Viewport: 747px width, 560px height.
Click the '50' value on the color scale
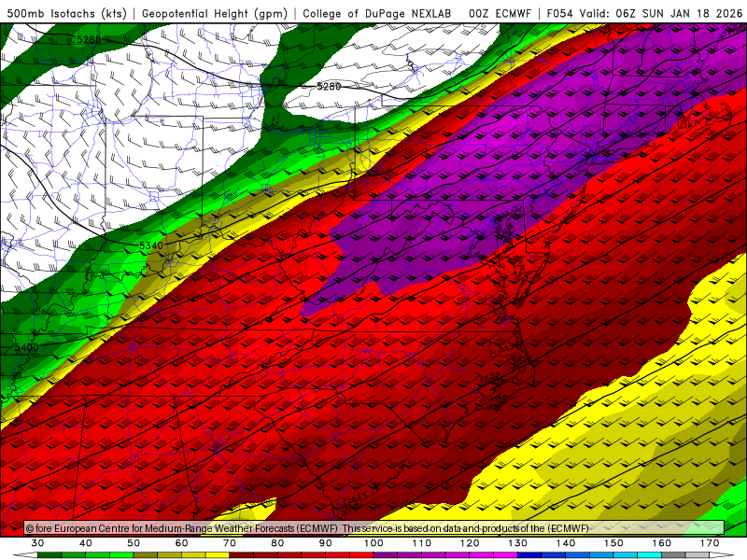tap(134, 543)
